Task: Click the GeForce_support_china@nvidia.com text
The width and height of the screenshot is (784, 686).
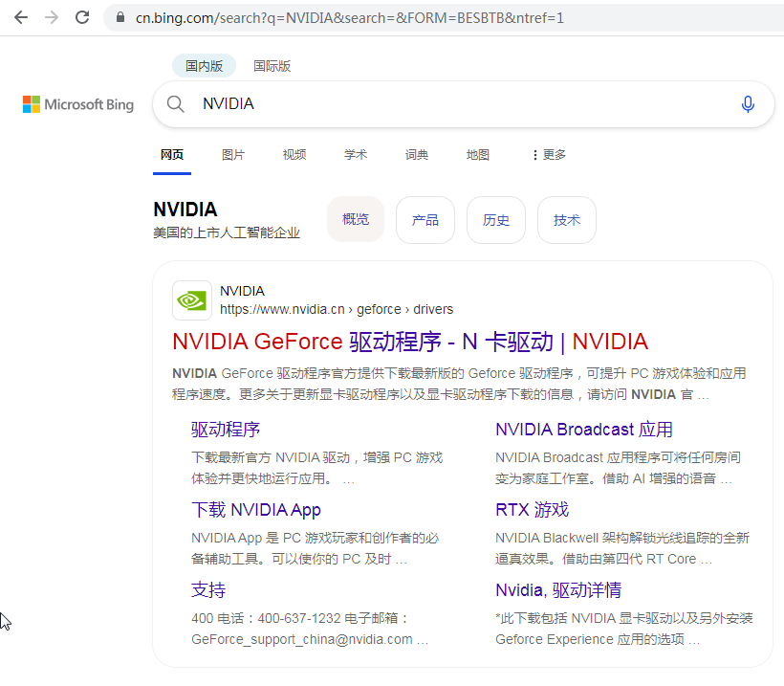Action: [x=302, y=639]
